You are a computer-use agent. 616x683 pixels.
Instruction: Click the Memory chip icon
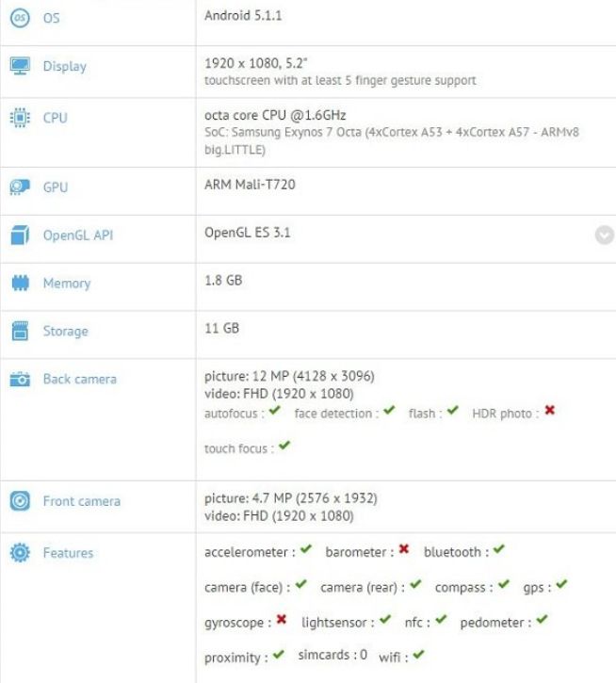(20, 284)
